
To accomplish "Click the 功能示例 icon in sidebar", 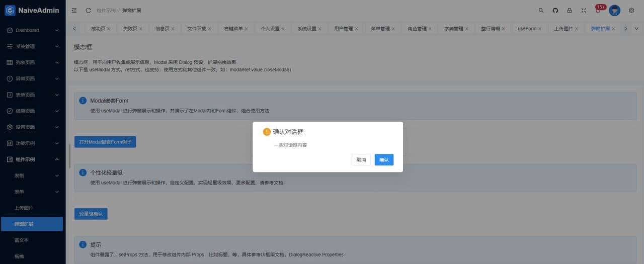I will (x=10, y=143).
